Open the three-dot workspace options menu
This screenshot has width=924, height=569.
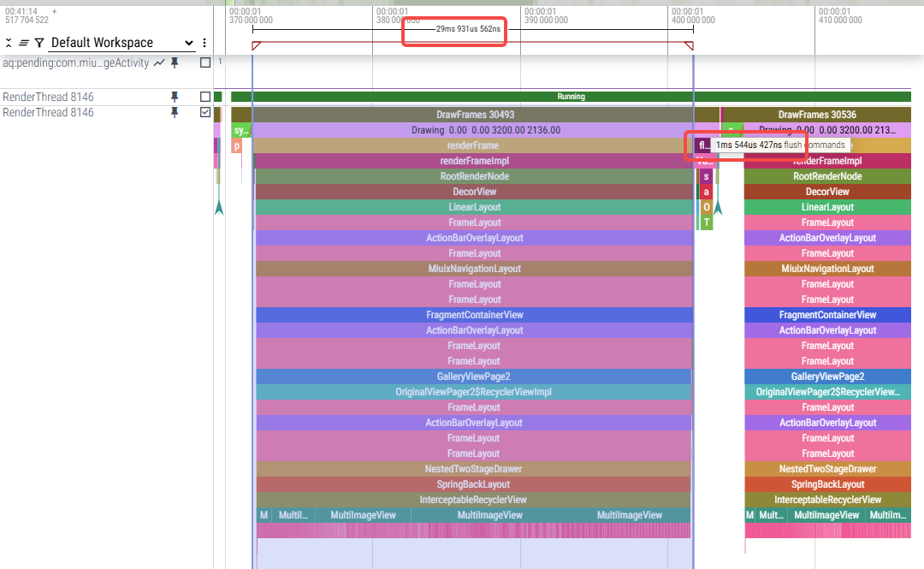pos(204,43)
